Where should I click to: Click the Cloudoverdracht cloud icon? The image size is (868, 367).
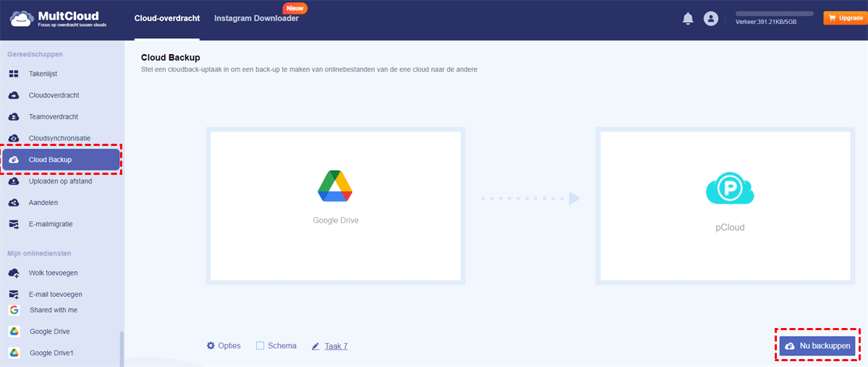coord(14,95)
